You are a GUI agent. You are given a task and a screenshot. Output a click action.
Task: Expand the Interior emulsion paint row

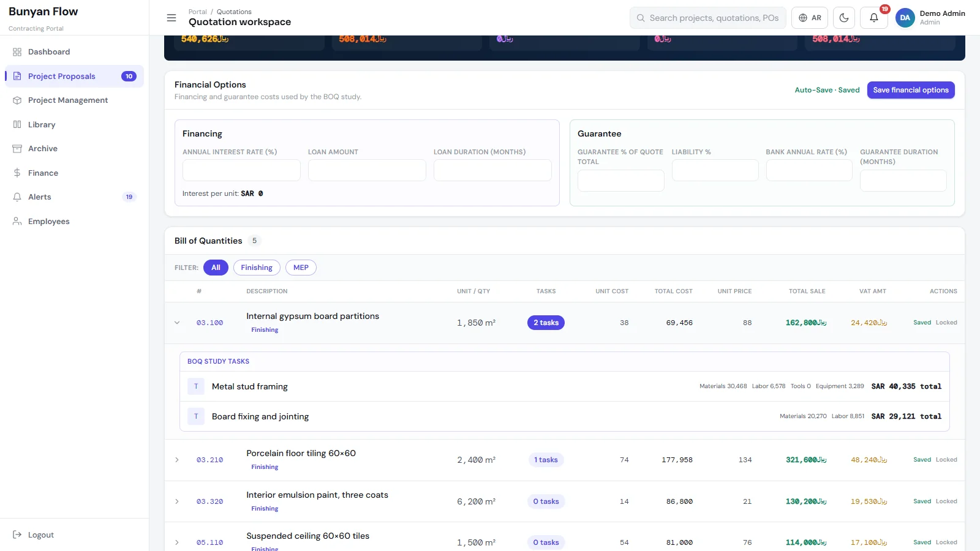177,501
